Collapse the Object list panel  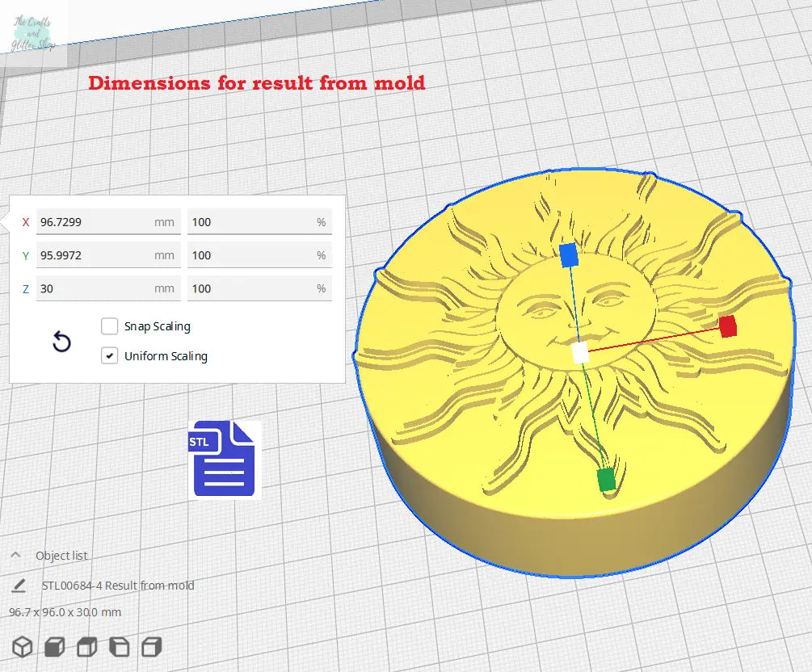point(15,556)
